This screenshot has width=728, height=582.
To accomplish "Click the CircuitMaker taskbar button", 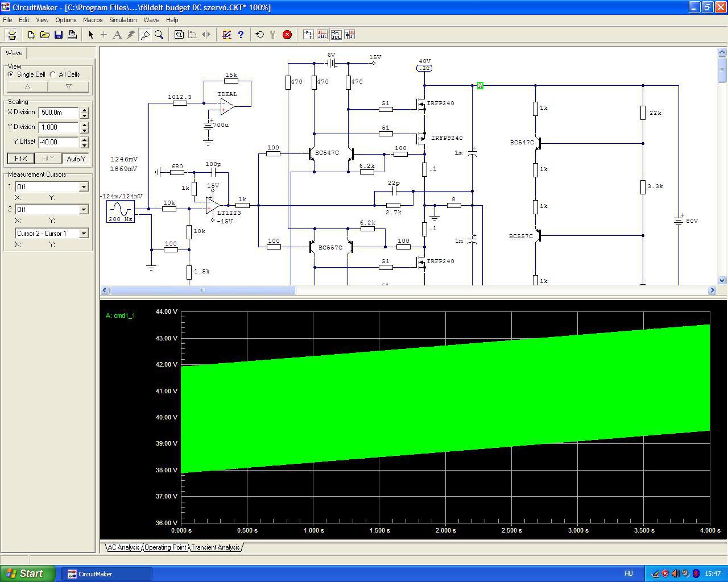I will (107, 573).
